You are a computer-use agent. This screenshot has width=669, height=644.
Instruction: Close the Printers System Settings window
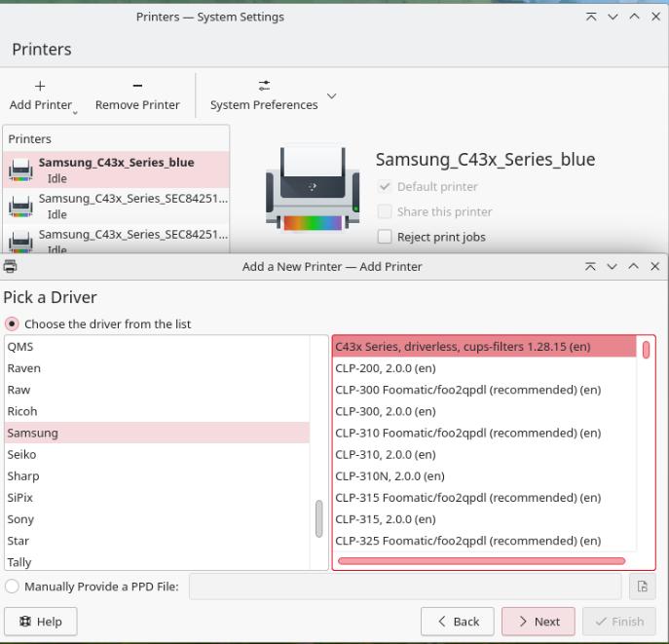tap(655, 17)
